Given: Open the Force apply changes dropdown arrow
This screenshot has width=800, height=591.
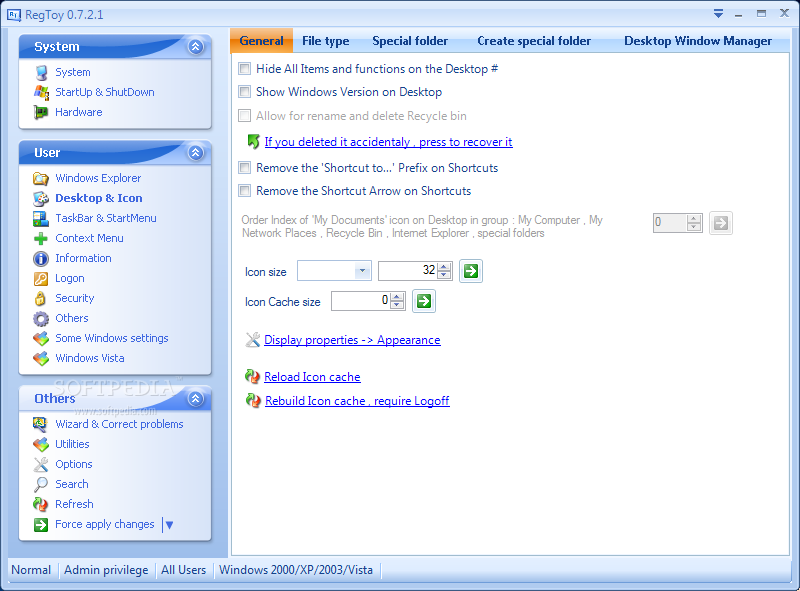Looking at the screenshot, I should coord(169,525).
